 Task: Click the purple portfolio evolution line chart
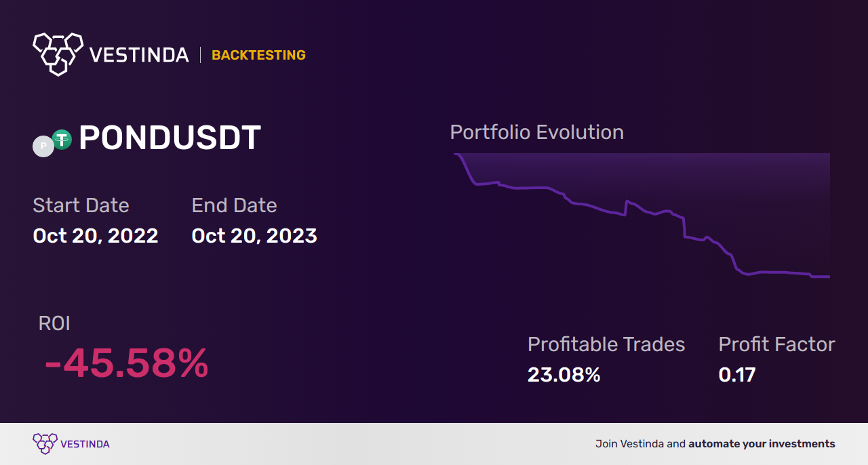coord(642,216)
